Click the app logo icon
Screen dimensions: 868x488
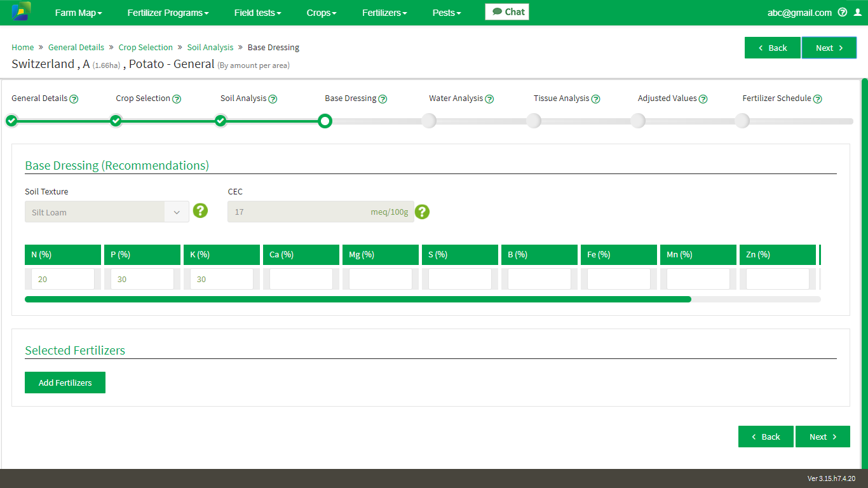pos(21,11)
